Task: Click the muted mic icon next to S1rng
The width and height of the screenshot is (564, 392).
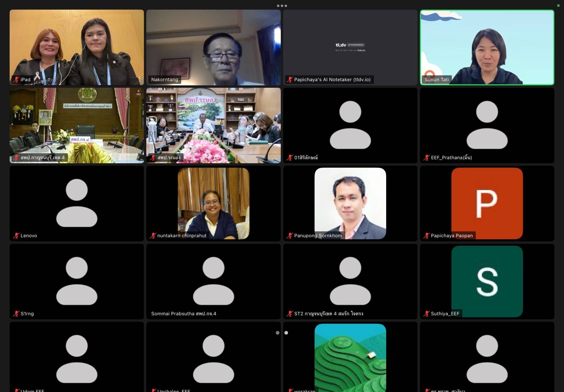Action: [16, 313]
